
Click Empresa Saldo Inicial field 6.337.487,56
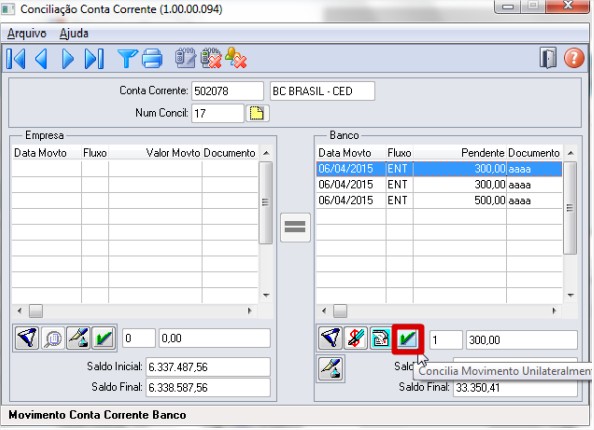208,367
